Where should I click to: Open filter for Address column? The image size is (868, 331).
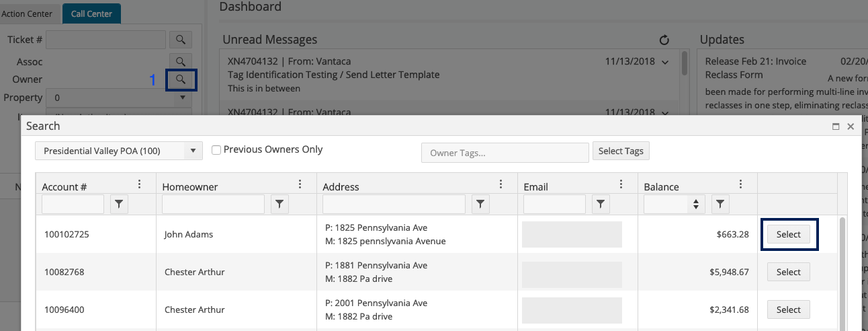click(x=480, y=204)
